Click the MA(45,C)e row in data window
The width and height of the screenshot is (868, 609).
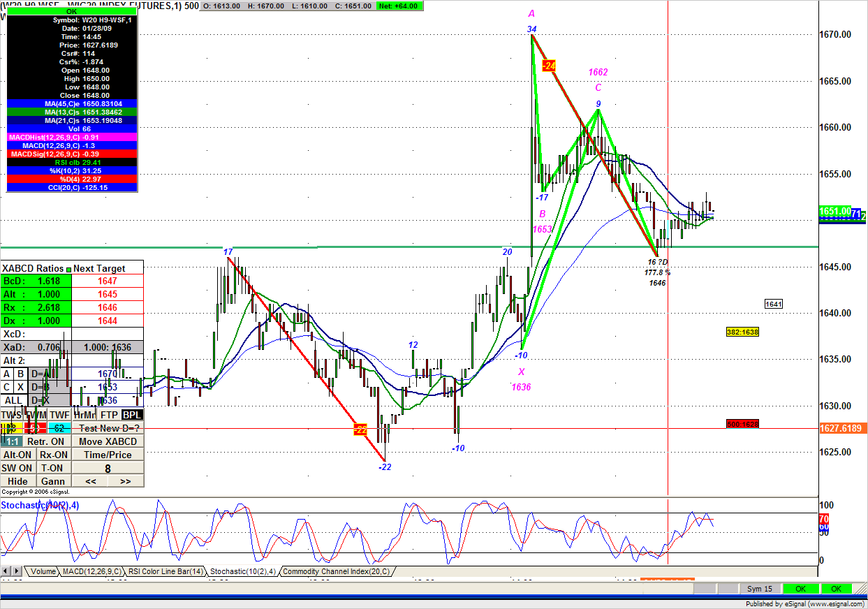point(72,103)
